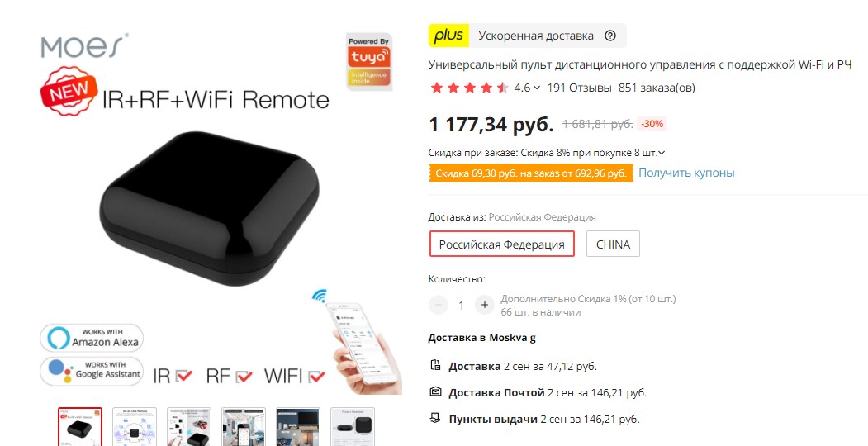Select the second diagram thumbnail
The image size is (868, 446).
135,427
